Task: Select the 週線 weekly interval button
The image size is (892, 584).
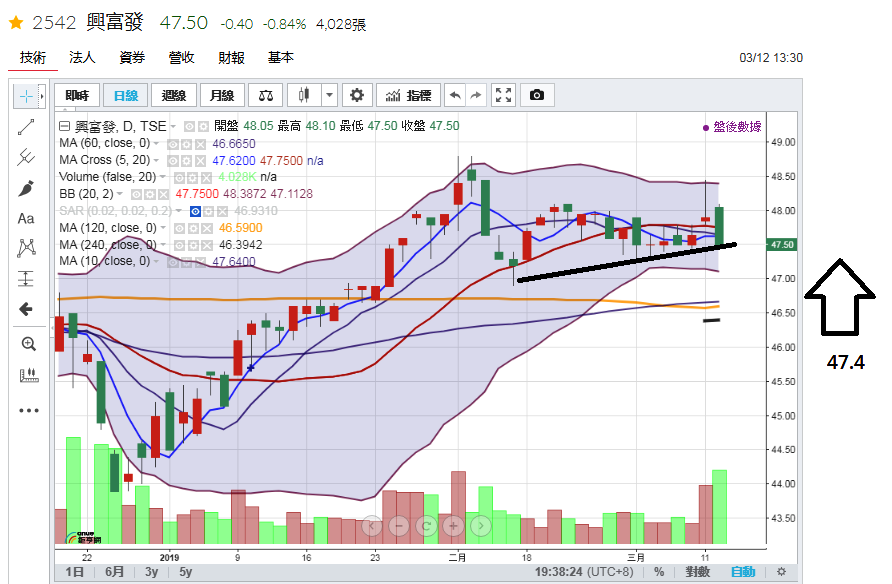Action: pos(174,95)
